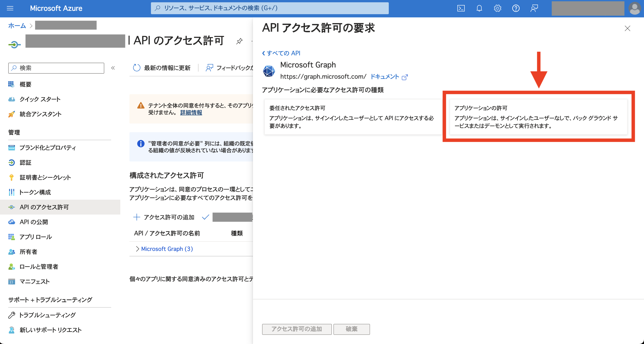Click the 証明書とシークレット key icon
644x344 pixels.
(11, 177)
